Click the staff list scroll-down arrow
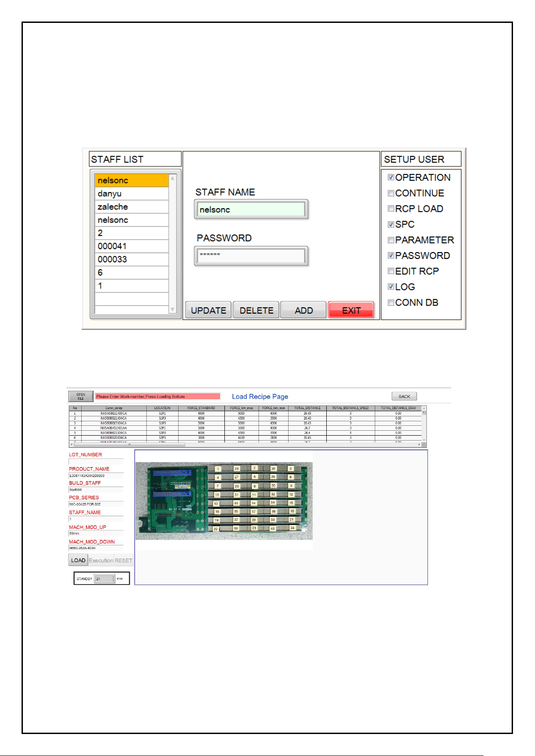Screen dimensions: 535x756 172,310
